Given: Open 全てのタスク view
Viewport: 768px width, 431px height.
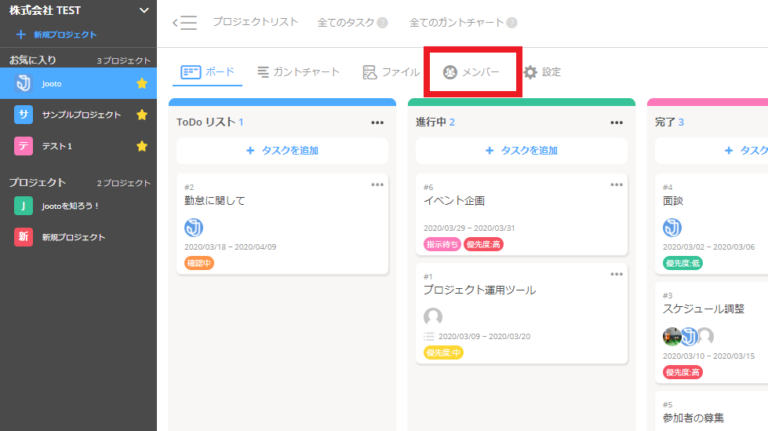Looking at the screenshot, I should pyautogui.click(x=346, y=23).
